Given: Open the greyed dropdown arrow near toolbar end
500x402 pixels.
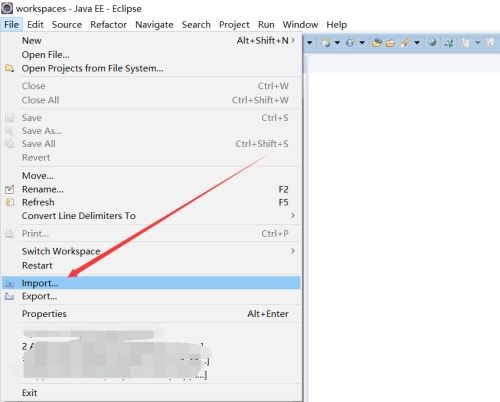Looking at the screenshot, I should click(x=478, y=43).
